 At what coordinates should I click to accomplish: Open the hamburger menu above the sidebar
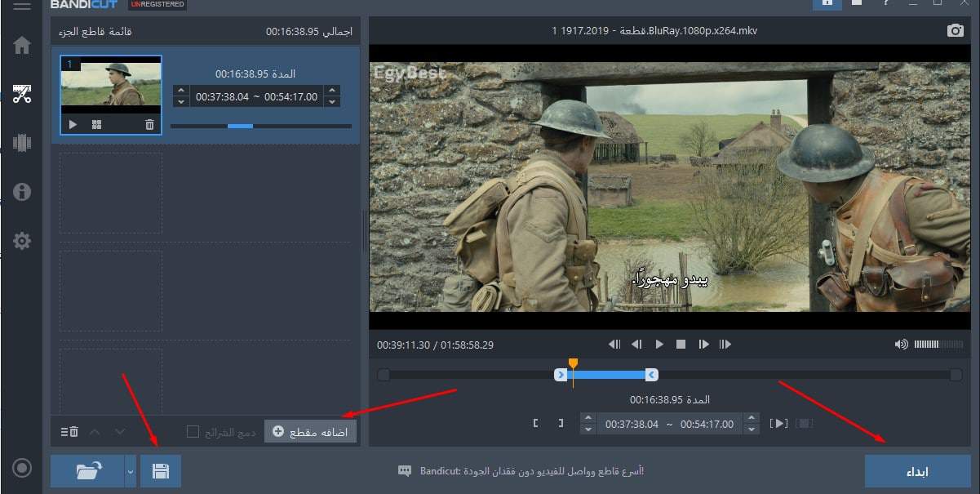tap(22, 5)
